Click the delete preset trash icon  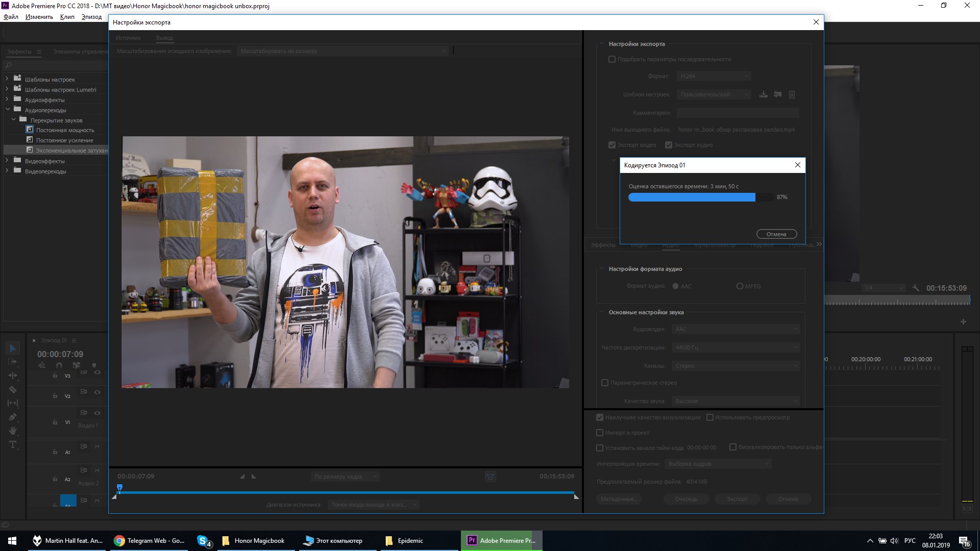point(792,94)
